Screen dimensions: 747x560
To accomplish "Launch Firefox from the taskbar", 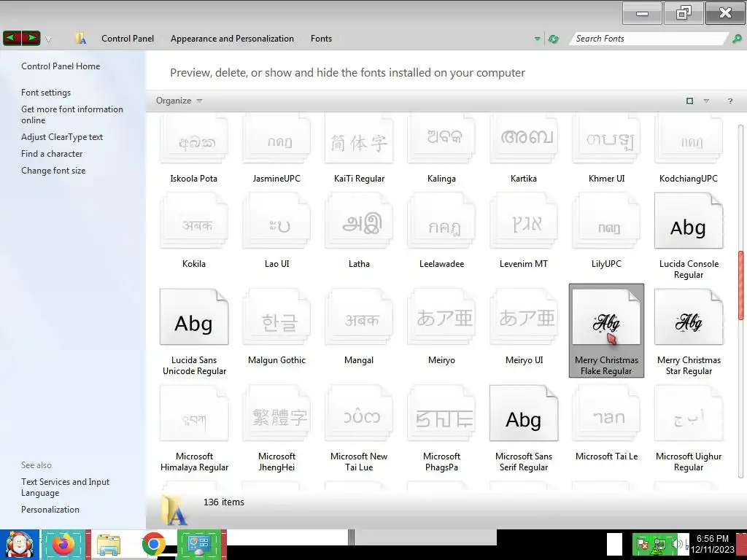I will (x=64, y=544).
